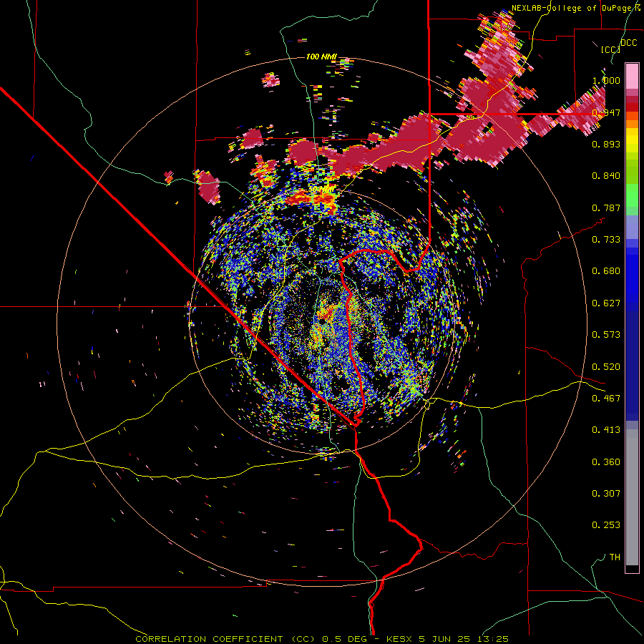Select the 0.253 scale value

click(x=606, y=525)
